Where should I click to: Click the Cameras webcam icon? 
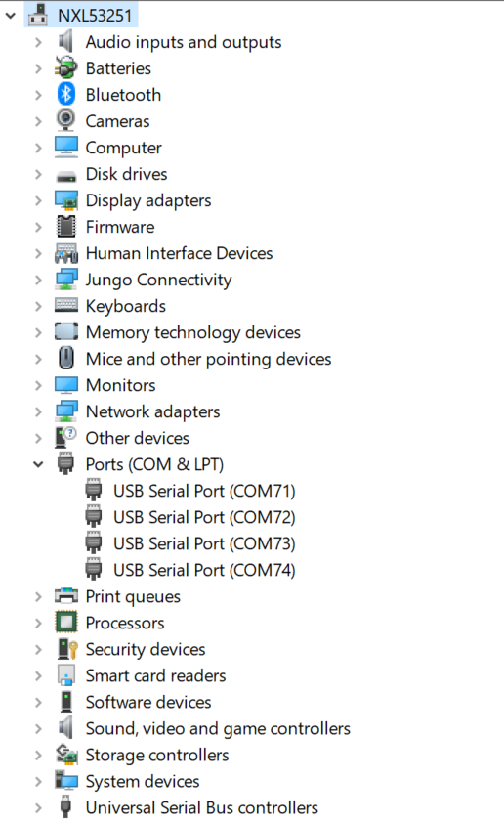pyautogui.click(x=66, y=121)
